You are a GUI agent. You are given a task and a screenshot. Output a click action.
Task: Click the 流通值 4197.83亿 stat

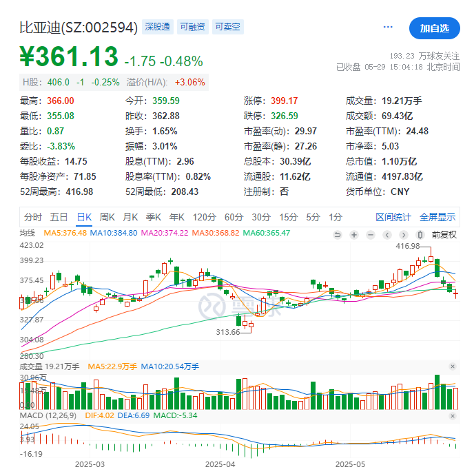click(x=384, y=176)
